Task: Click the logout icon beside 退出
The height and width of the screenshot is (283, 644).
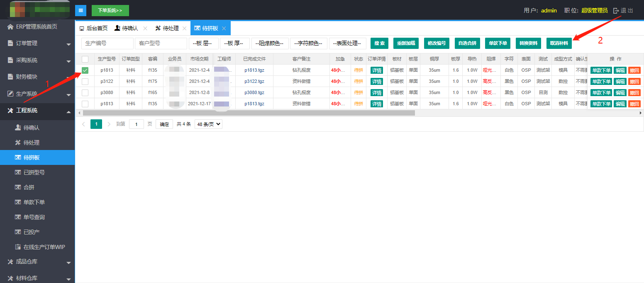Action: 616,11
